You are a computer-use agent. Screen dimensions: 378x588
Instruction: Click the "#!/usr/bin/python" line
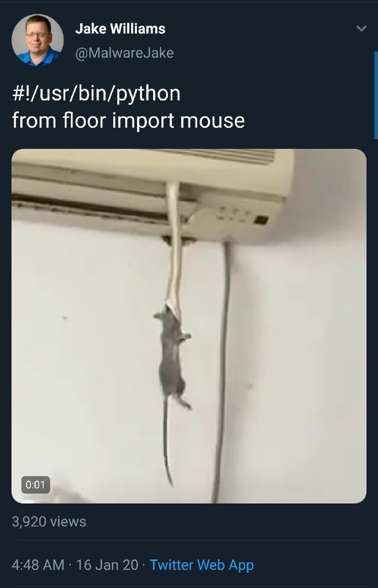tap(96, 94)
